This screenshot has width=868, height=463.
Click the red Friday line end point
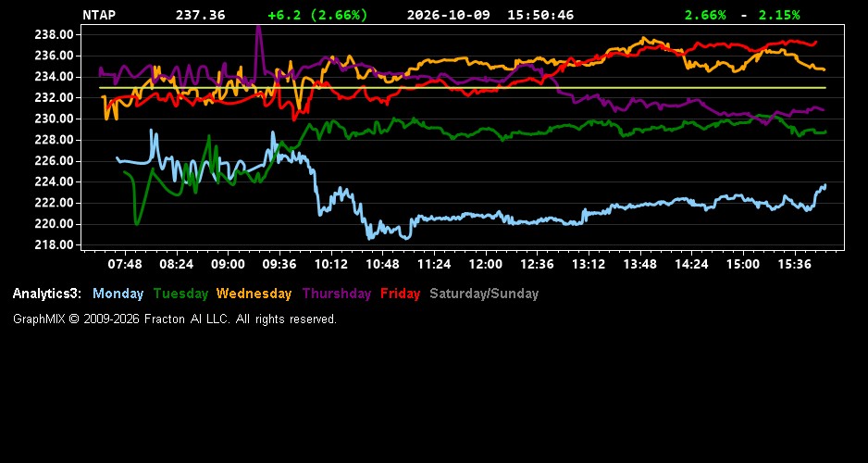coord(815,43)
